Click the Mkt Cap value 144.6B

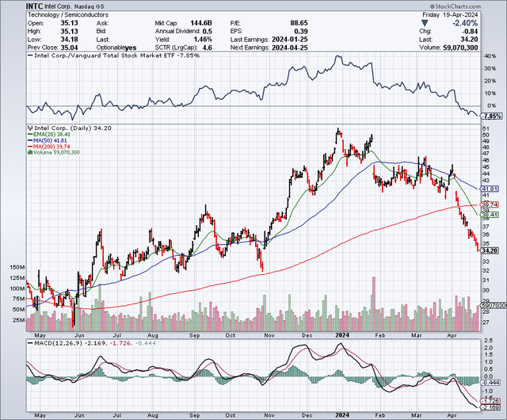201,23
